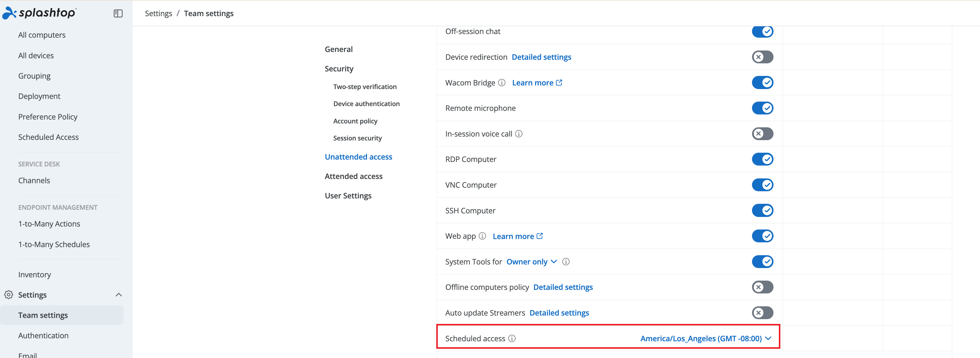The height and width of the screenshot is (358, 980).
Task: Go to Account policy section
Action: pyautogui.click(x=355, y=121)
